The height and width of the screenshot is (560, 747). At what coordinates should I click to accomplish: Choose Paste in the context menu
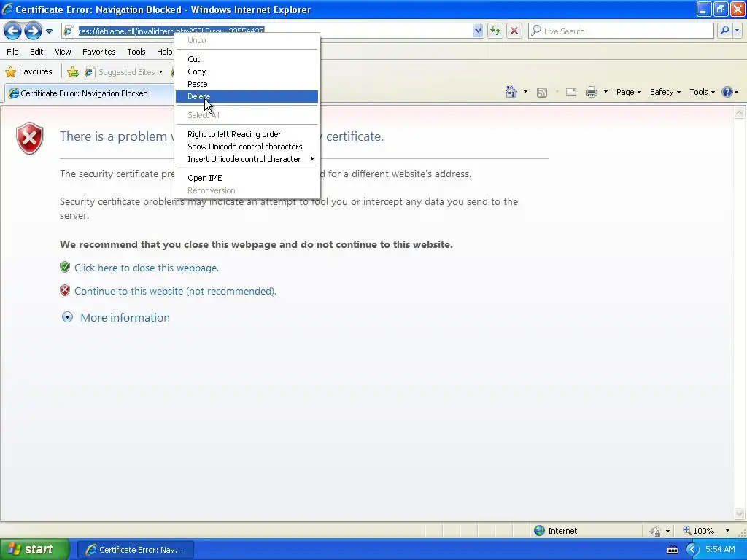(247, 84)
